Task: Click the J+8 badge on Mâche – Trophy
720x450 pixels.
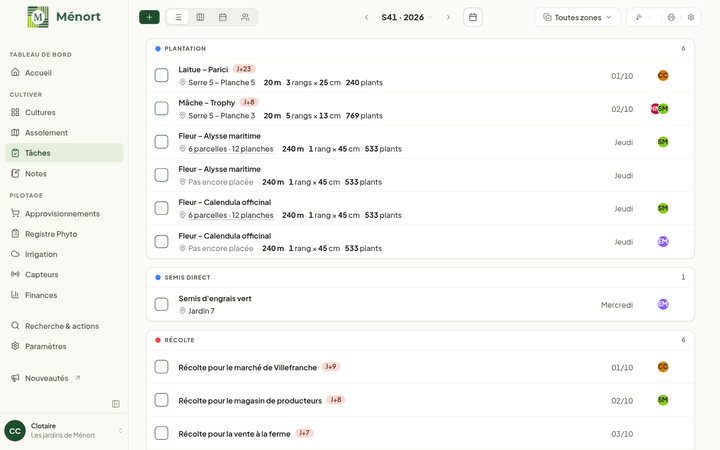Action: (x=249, y=102)
